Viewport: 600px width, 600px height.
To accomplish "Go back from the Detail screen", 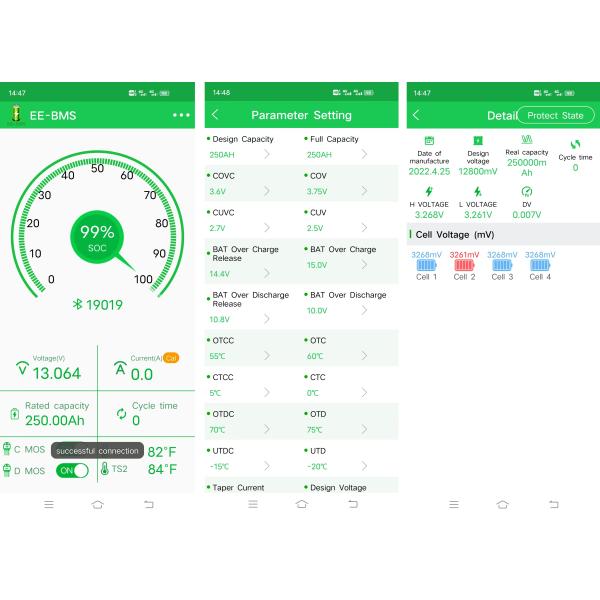I will click(417, 115).
